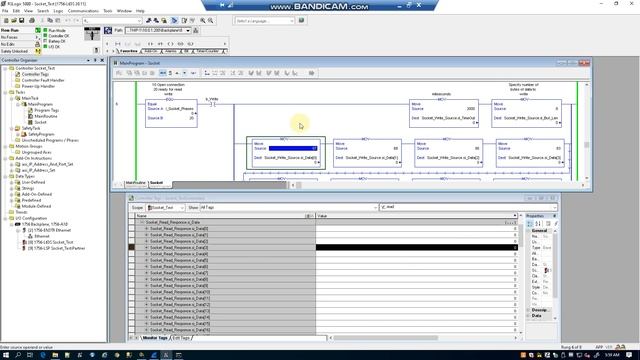
Task: Toggle the row selector for Socket_Read_Response.si_Data[3]
Action: 131,247
